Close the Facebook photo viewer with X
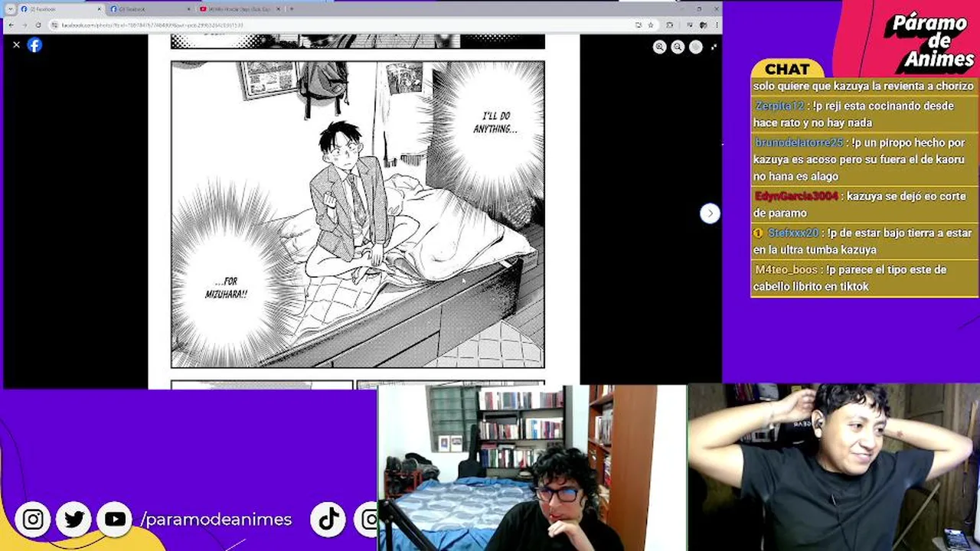 point(16,45)
